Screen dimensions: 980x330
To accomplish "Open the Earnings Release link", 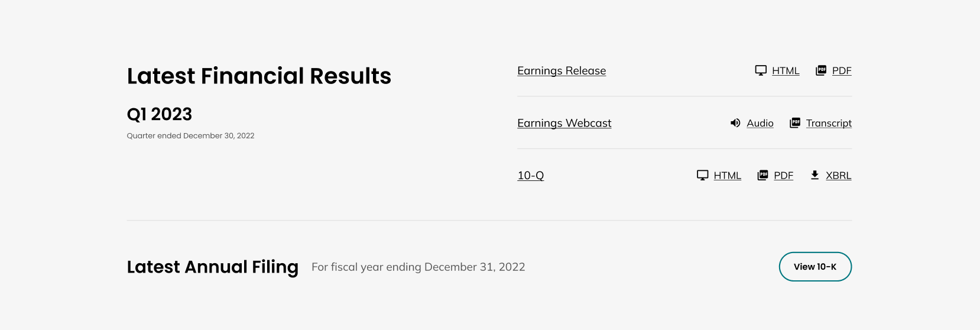I will [562, 71].
